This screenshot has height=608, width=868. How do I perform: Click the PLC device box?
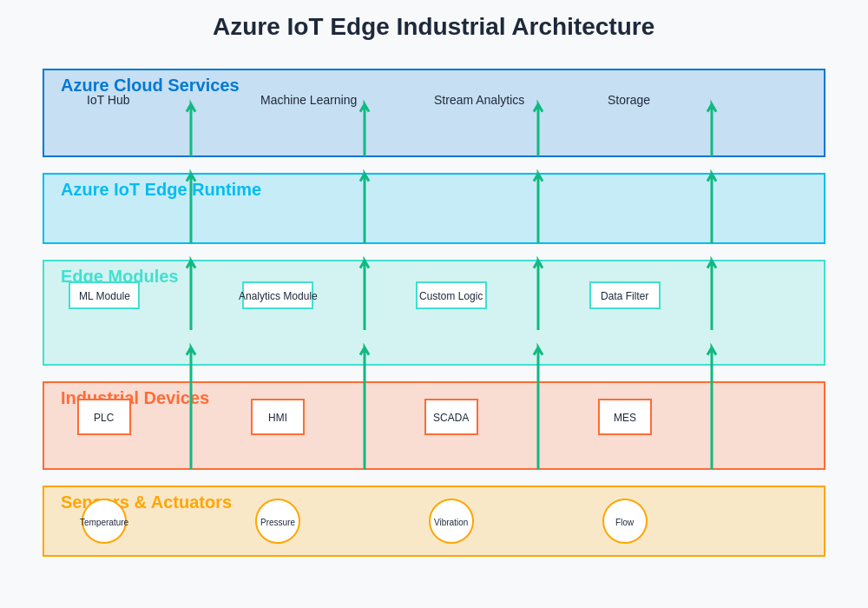pyautogui.click(x=104, y=417)
